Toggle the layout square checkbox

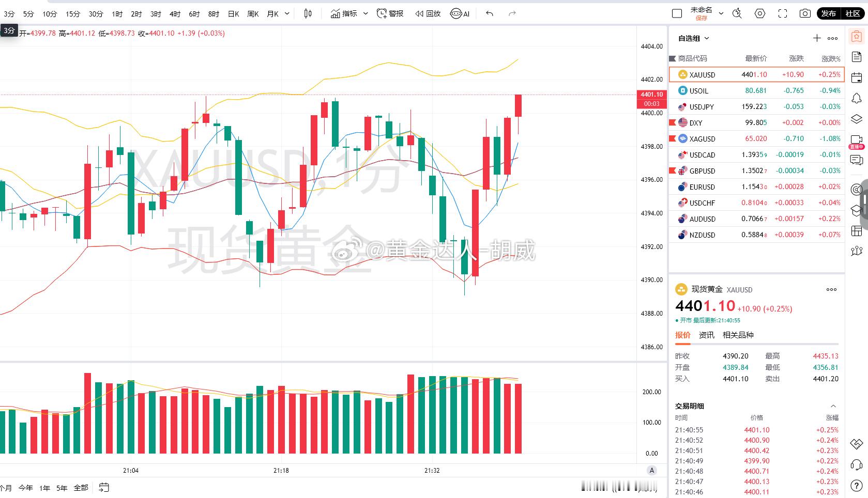[x=677, y=14]
